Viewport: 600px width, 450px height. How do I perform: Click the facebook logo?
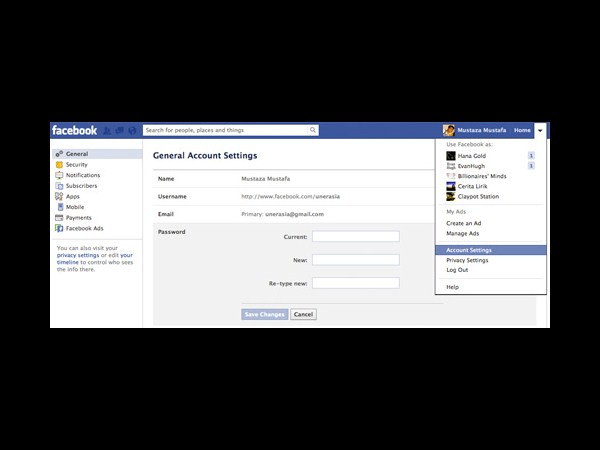pos(74,130)
